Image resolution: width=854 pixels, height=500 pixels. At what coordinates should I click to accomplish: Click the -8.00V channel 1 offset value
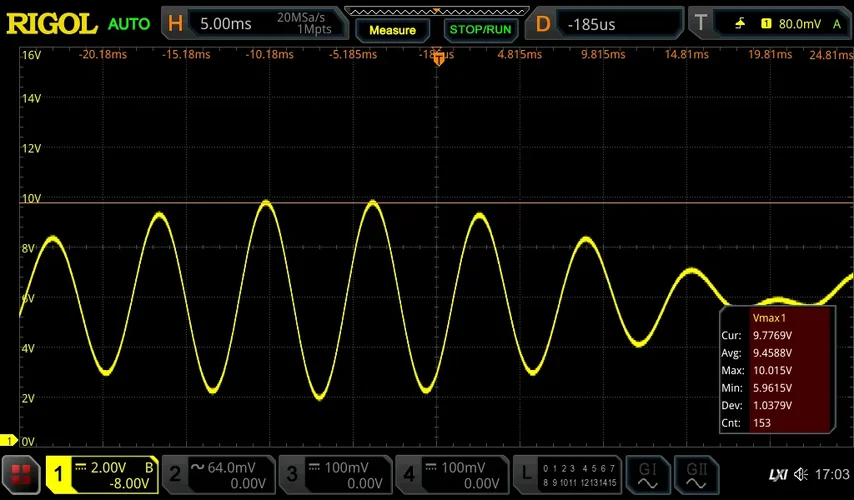click(130, 484)
